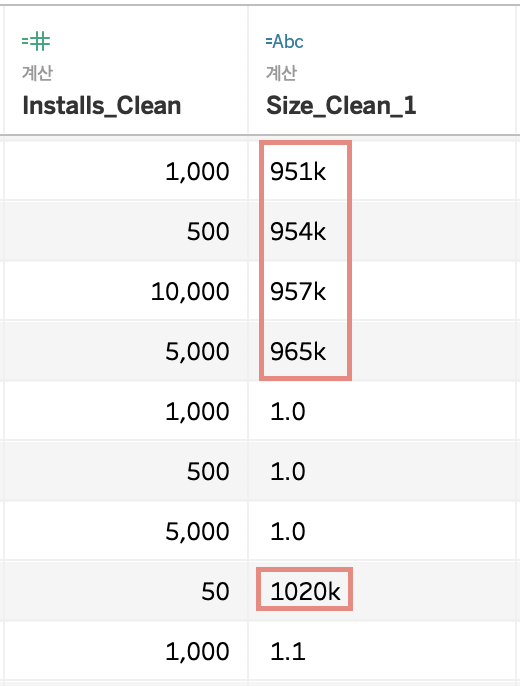Click the 계산 label under the Abc icon
This screenshot has width=520, height=686.
(x=281, y=73)
